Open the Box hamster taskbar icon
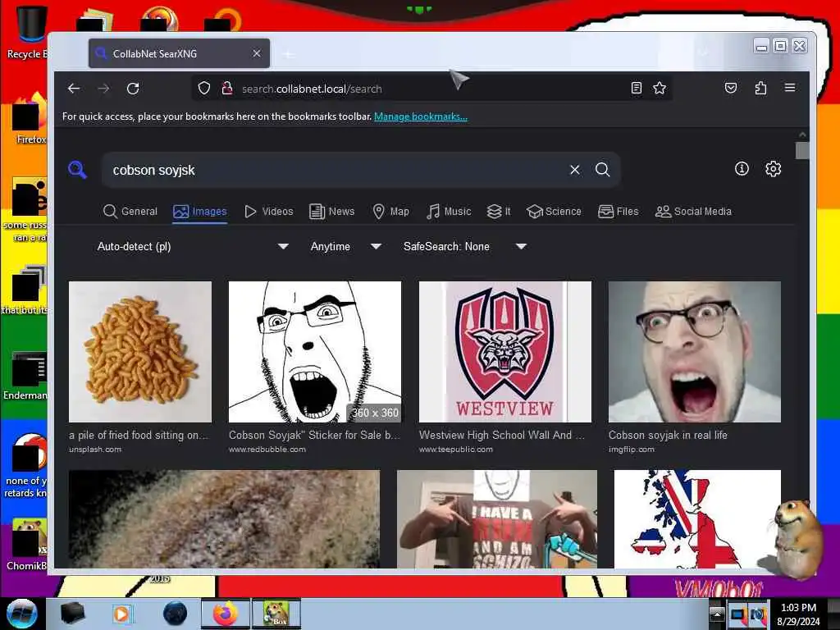 click(x=276, y=614)
